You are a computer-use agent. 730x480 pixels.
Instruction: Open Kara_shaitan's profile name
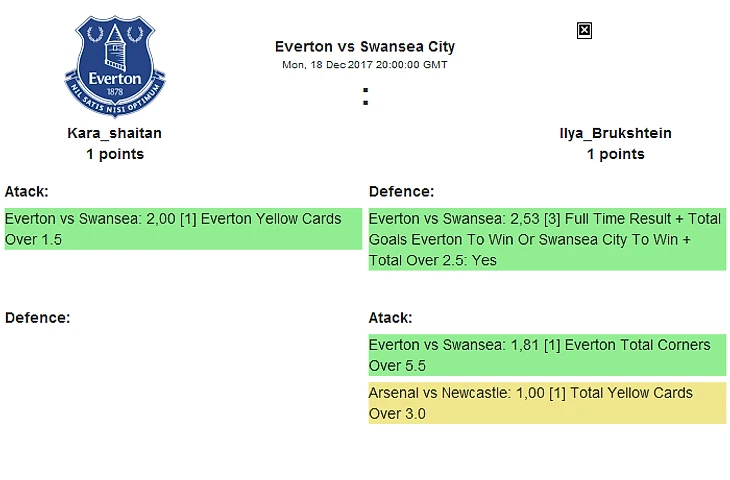pos(115,133)
